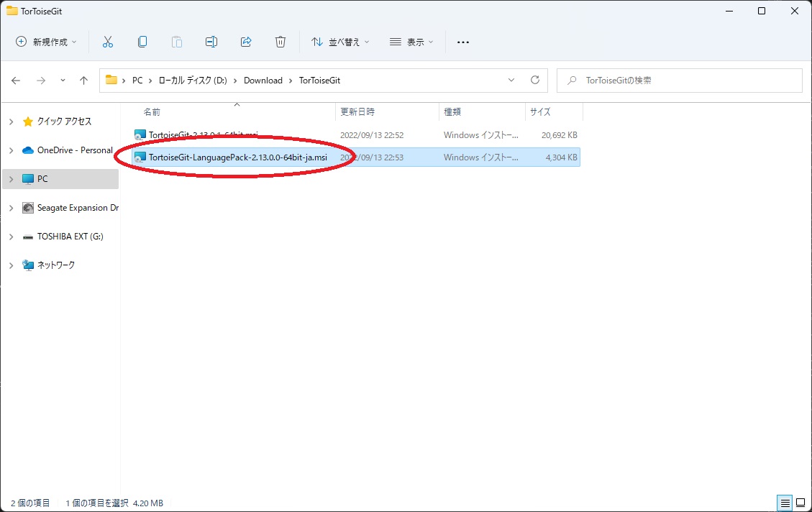
Task: Click the Quick Access star icon
Action: (x=28, y=122)
